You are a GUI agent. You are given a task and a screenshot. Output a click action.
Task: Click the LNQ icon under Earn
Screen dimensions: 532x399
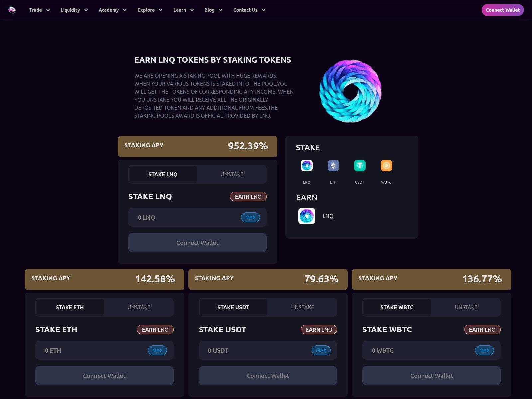pos(307,216)
